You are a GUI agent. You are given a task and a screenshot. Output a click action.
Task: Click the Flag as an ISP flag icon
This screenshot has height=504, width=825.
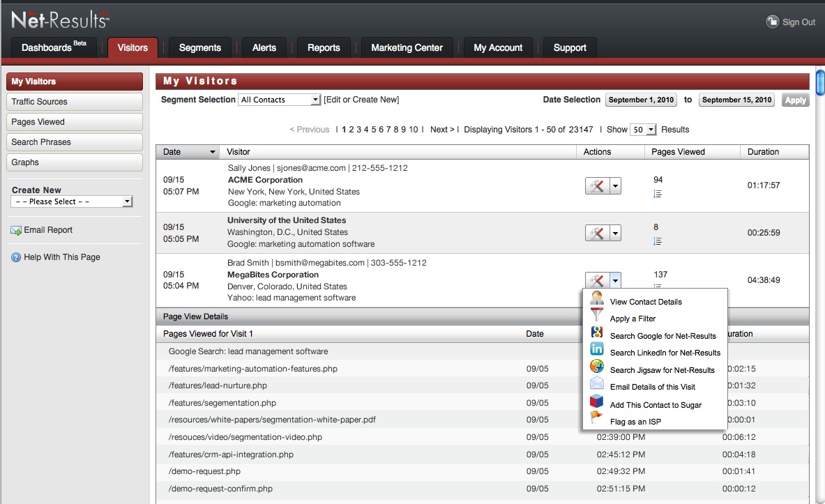point(597,417)
